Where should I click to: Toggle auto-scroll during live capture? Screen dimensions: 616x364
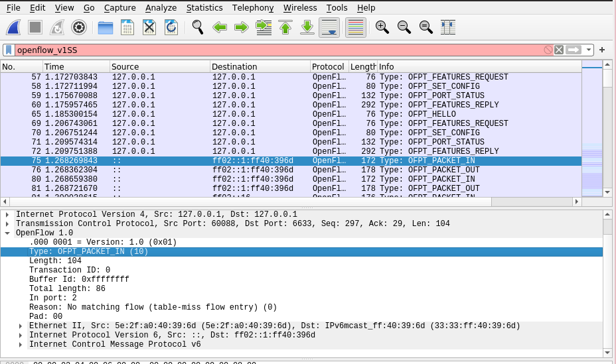pyautogui.click(x=329, y=27)
